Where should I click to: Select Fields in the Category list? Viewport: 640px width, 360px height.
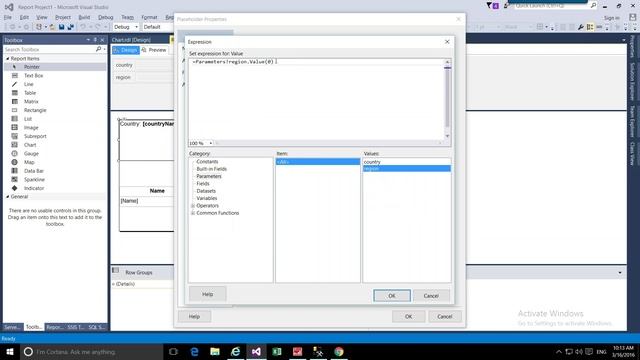pos(203,184)
